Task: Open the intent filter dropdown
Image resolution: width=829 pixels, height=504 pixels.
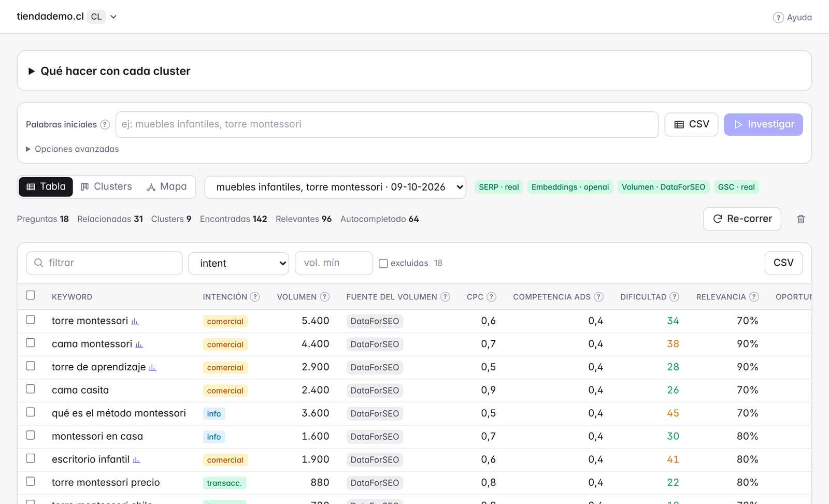Action: coord(239,263)
